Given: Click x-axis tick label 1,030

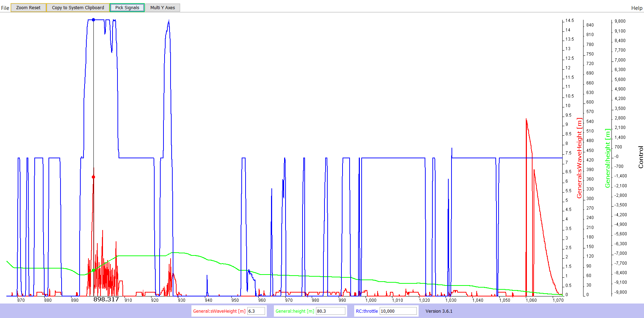Looking at the screenshot, I should coord(451,300).
